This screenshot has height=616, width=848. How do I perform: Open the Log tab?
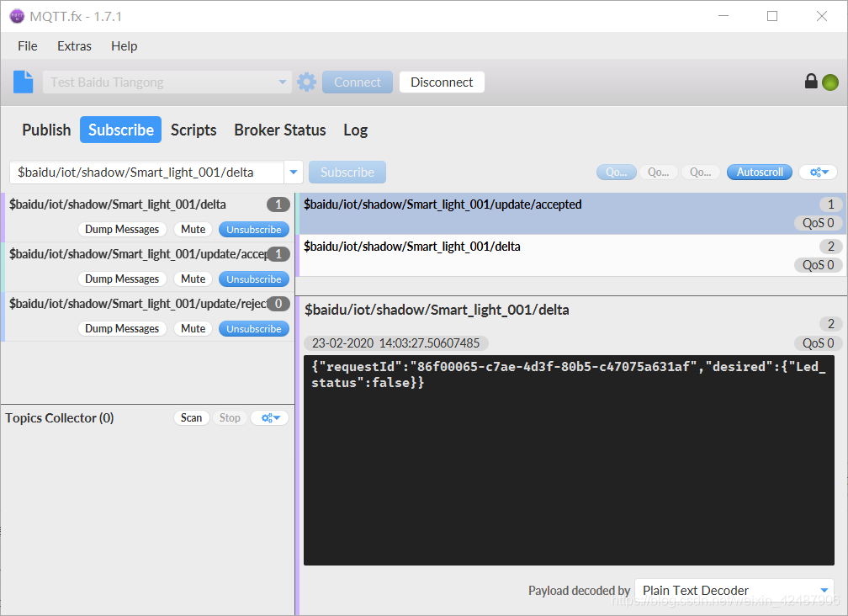coord(355,130)
